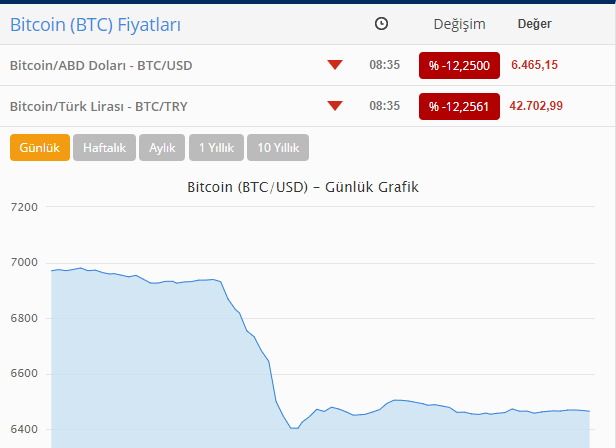Open the Bitcoin (BTC) Fiyatları heading link

(95, 25)
